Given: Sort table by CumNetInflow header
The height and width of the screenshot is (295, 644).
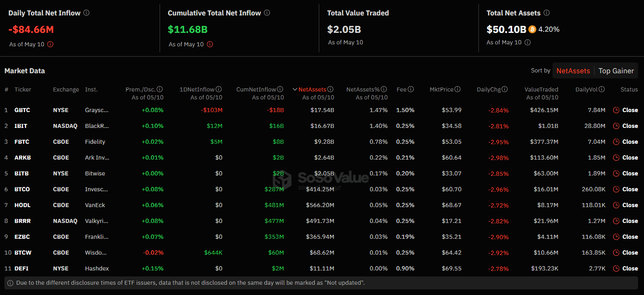Looking at the screenshot, I should [256, 89].
